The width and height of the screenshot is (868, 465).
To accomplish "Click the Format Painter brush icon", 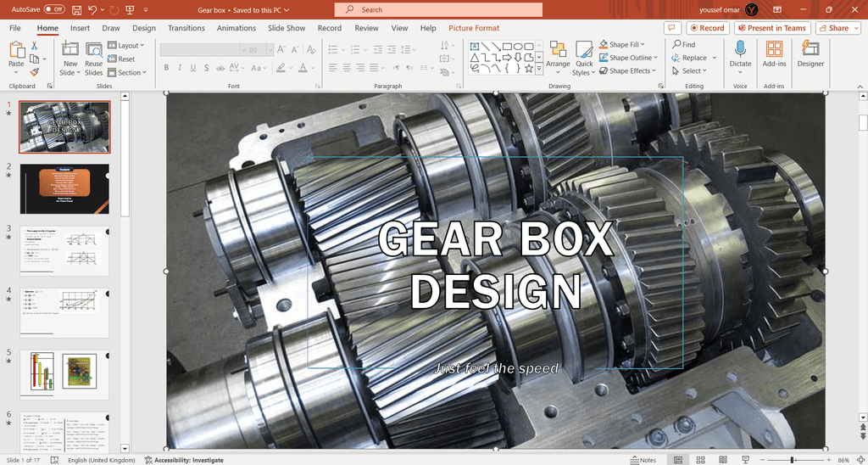I will (34, 71).
